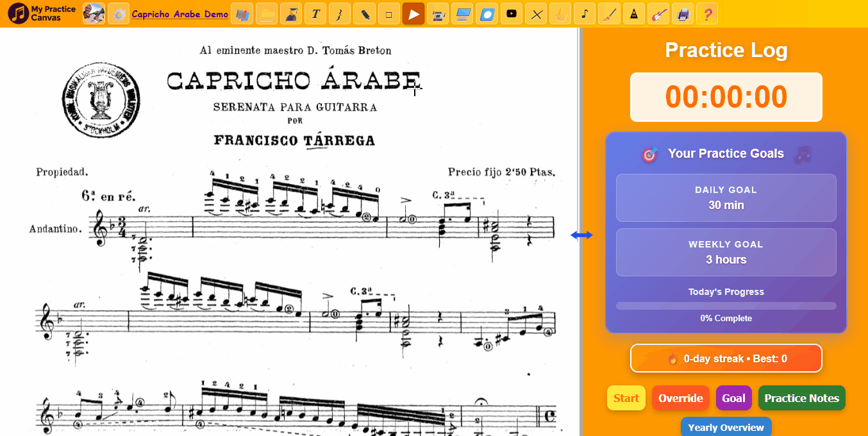The image size is (868, 436).
Task: Click the Start timer button
Action: click(626, 398)
